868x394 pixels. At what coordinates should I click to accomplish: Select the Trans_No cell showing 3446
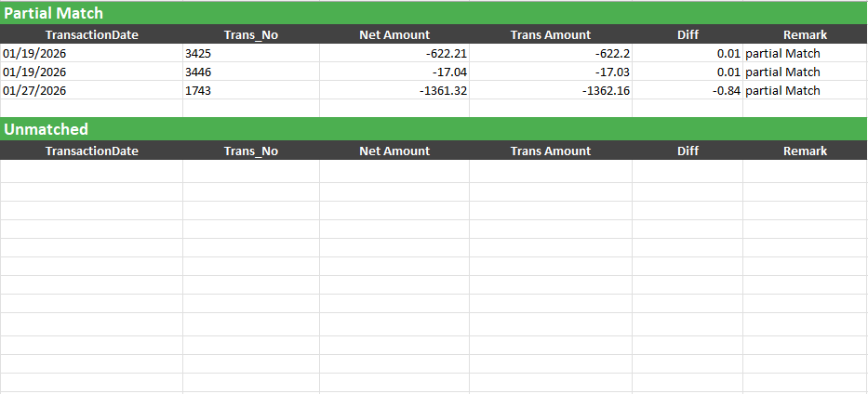pos(251,72)
